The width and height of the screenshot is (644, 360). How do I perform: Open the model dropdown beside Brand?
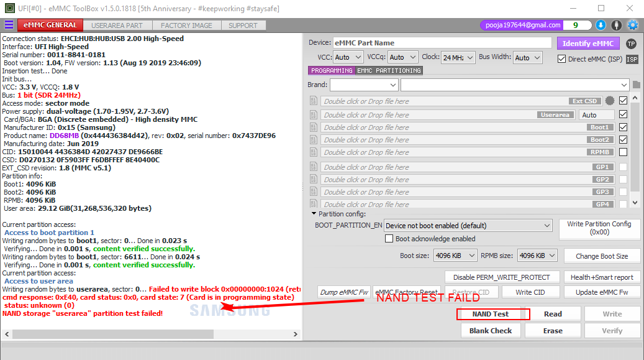(515, 85)
